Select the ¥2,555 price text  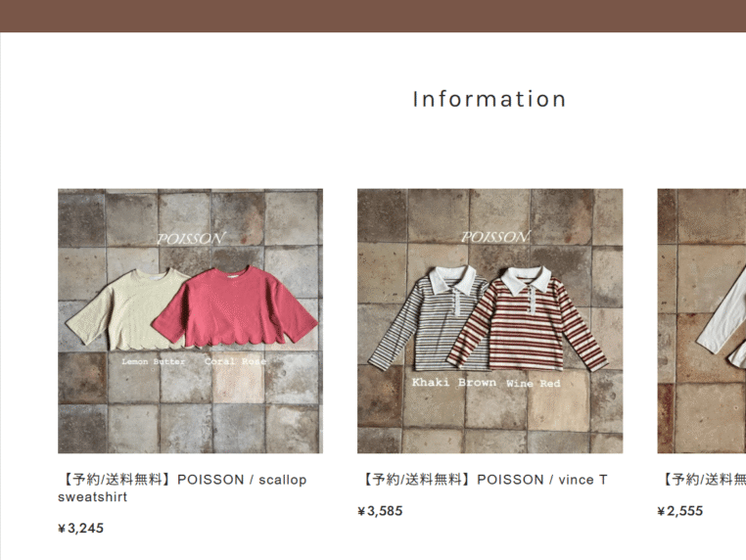pyautogui.click(x=679, y=511)
